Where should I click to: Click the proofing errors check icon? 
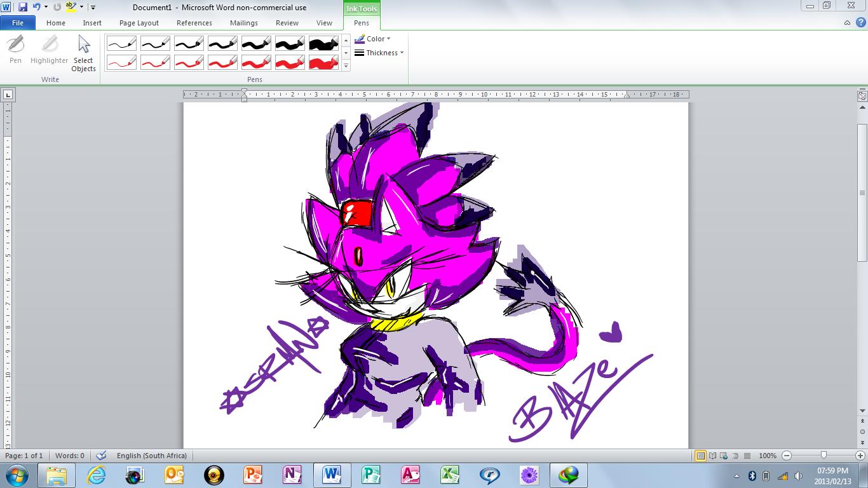[101, 456]
